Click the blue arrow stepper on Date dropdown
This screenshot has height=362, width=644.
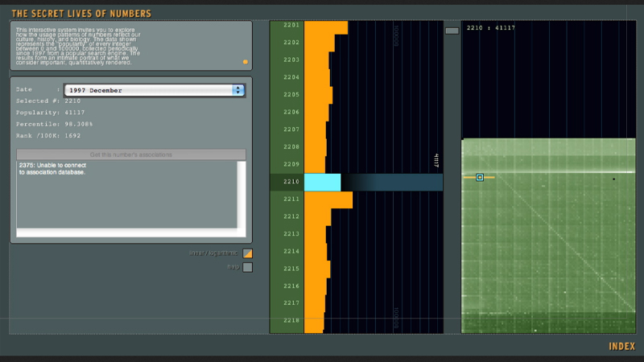(237, 90)
